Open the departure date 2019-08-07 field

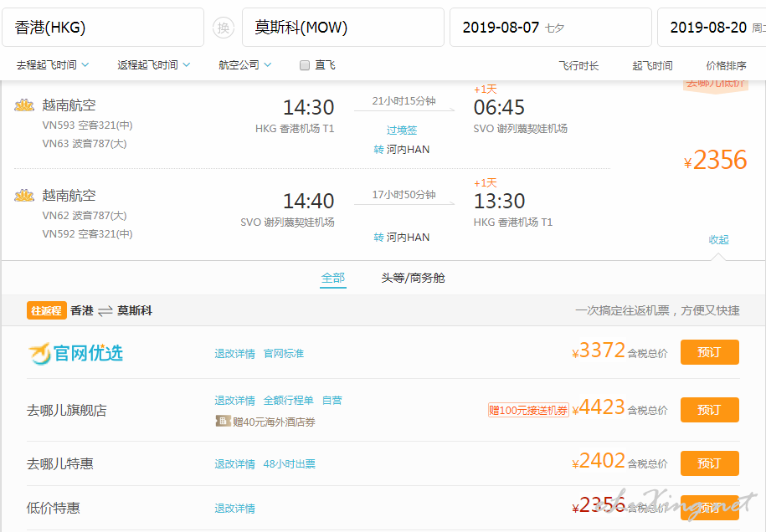(551, 28)
